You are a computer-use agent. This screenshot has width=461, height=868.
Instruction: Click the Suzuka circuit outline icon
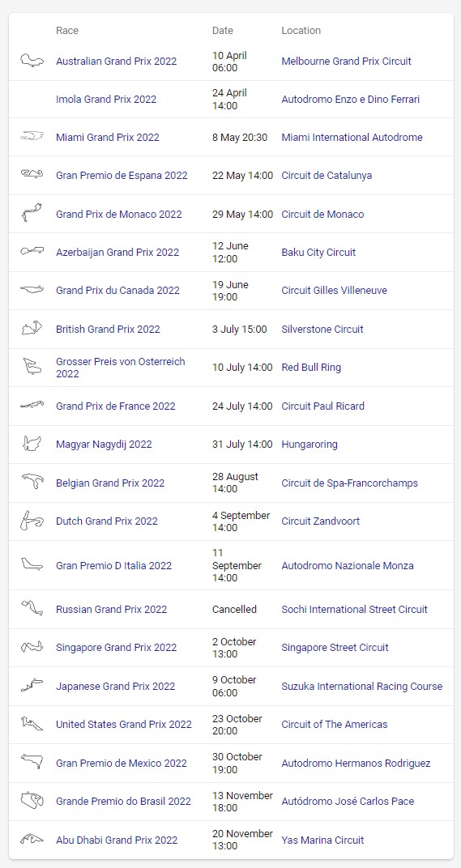click(x=32, y=685)
